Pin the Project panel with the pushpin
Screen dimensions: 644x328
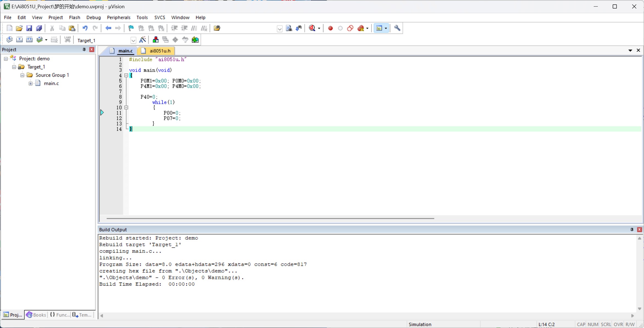pos(84,49)
